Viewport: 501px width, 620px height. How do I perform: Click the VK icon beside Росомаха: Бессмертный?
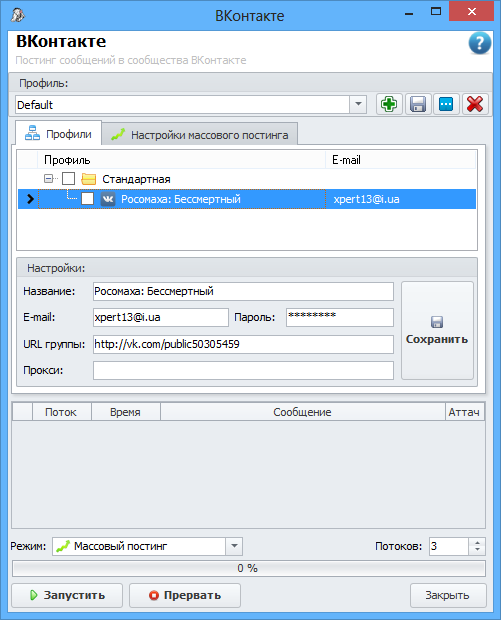click(x=108, y=199)
